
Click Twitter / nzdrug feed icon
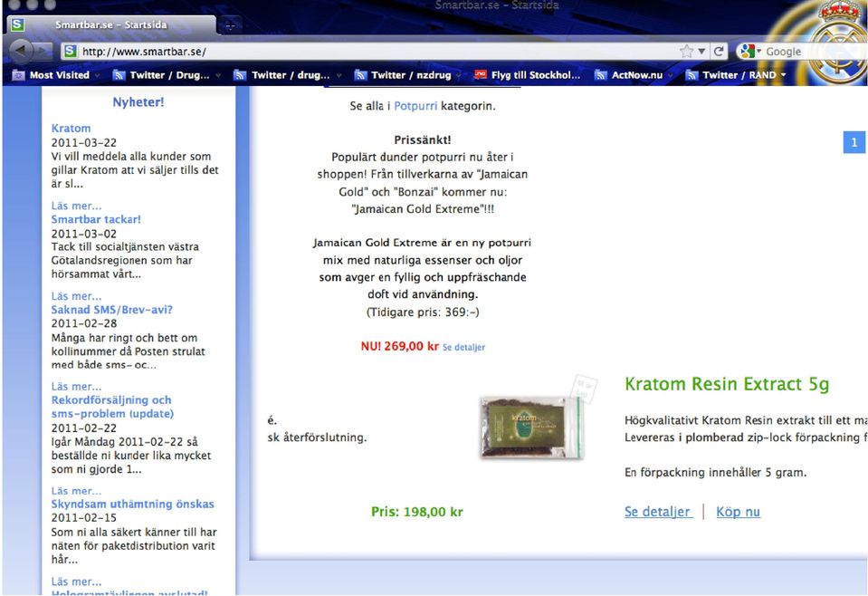click(360, 75)
